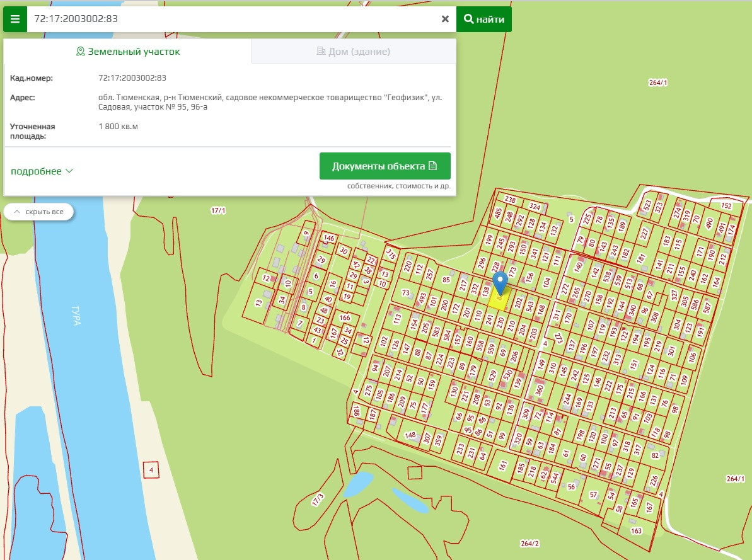Screen dimensions: 752x560
Task: Collapse panels with скрыть все
Action: pos(39,212)
